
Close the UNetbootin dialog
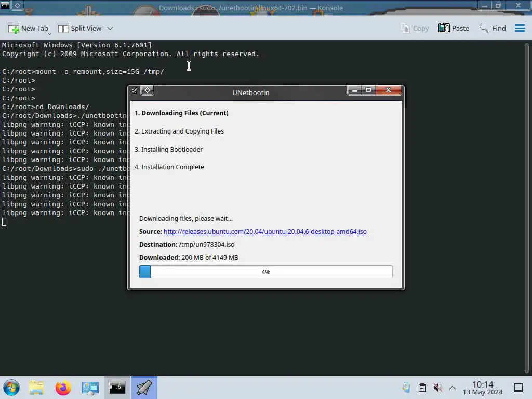[x=389, y=90]
